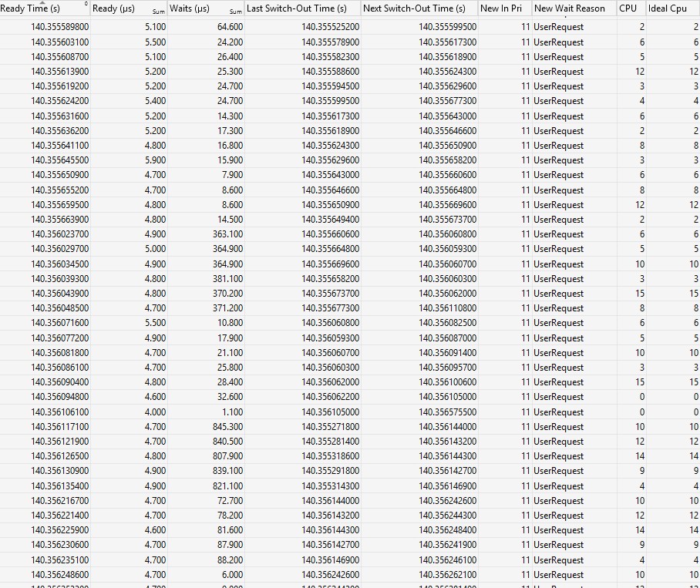Screen dimensions: 700x588
Task: Select Next Switch-Out Time 140.356262100
Action: coord(447,575)
